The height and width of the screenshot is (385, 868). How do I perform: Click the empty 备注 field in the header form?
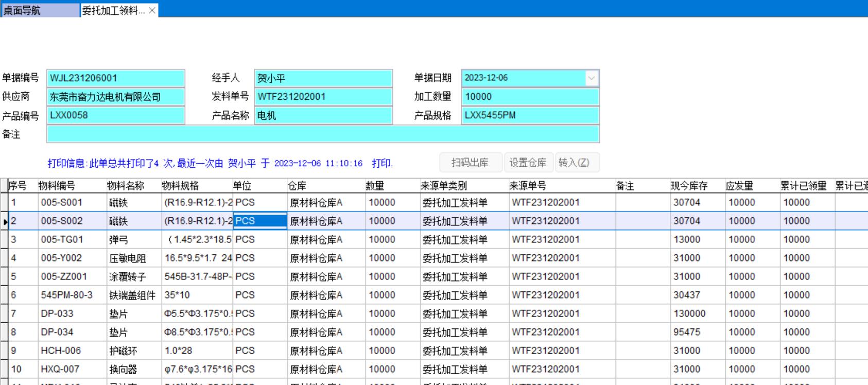323,134
